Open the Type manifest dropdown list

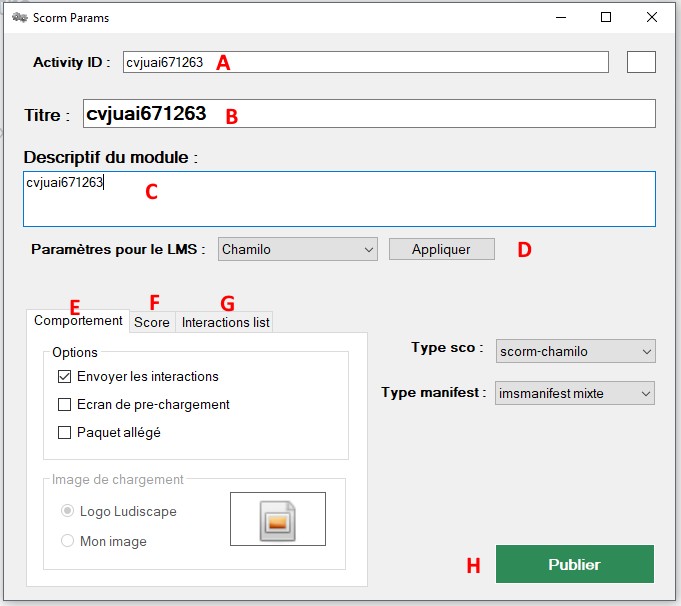(x=575, y=394)
